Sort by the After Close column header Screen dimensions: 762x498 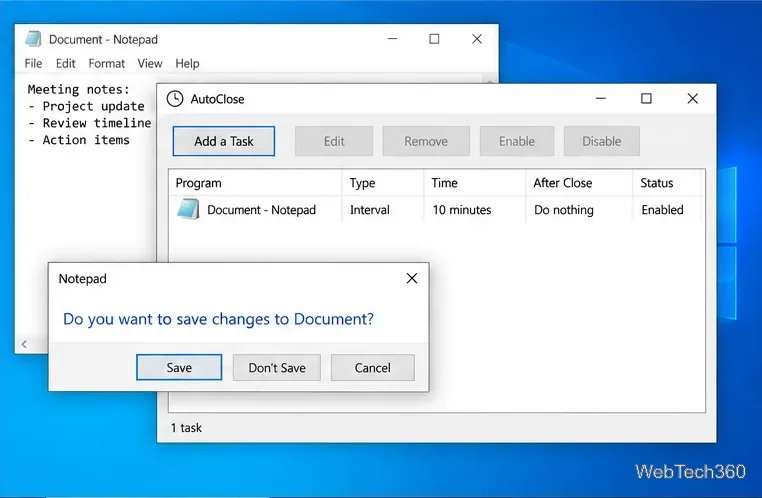coord(579,183)
